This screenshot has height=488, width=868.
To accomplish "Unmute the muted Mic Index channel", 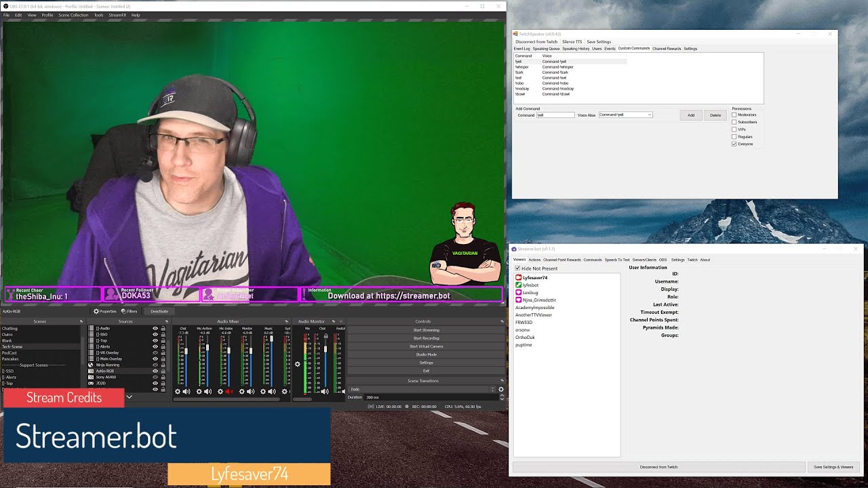I will (x=229, y=391).
